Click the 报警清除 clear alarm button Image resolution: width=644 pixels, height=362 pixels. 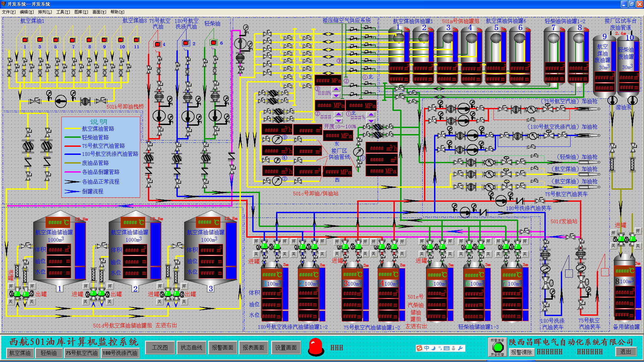tap(521, 352)
